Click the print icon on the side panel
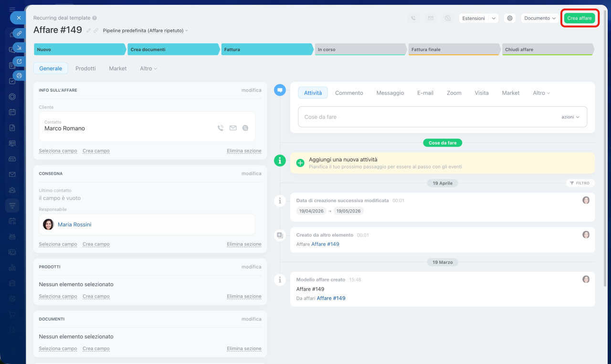This screenshot has width=611, height=364. tap(19, 75)
